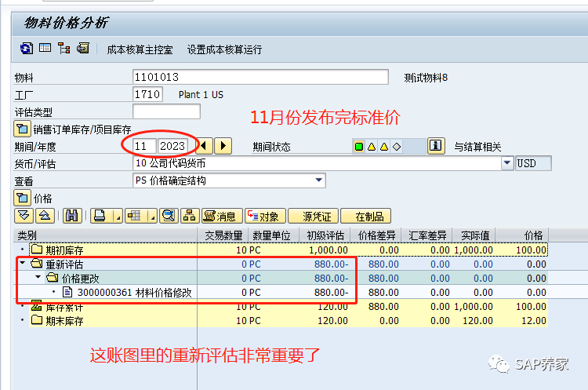Screen dimensions: 588x390
Task: Click the 物料 input field with 1101013
Action: coord(260,77)
